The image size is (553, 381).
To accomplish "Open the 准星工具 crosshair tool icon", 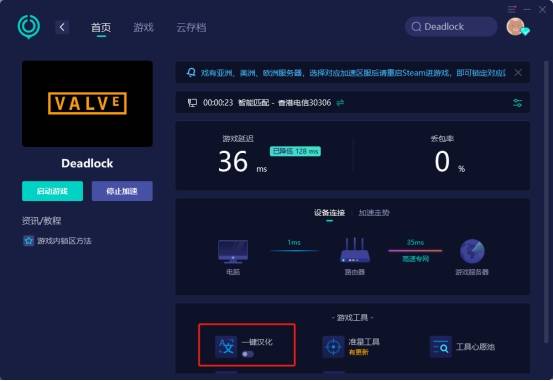I will pyautogui.click(x=333, y=347).
